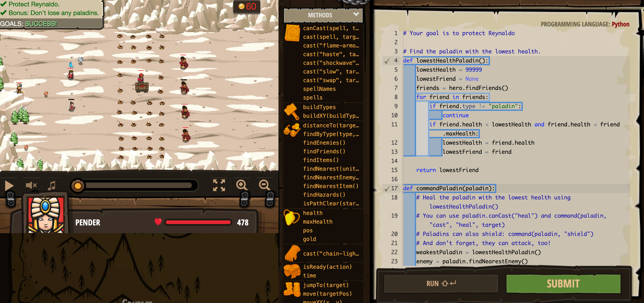Zoom in with the magnifier plus icon

[x=242, y=185]
